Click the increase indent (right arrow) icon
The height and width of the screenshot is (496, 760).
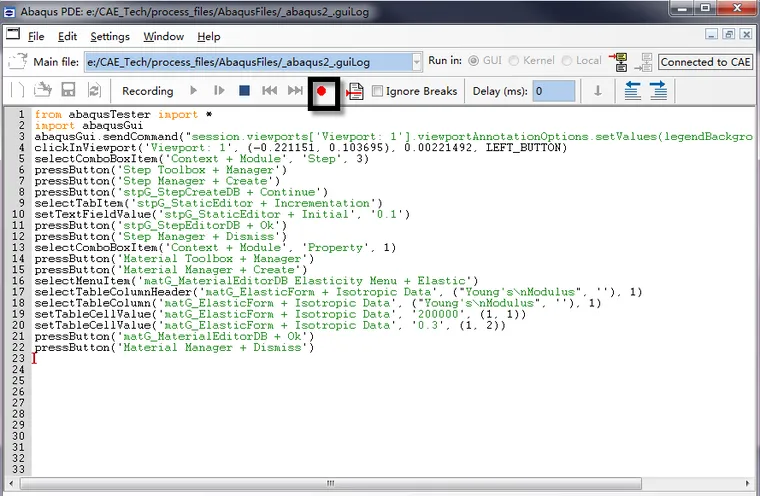(x=658, y=91)
